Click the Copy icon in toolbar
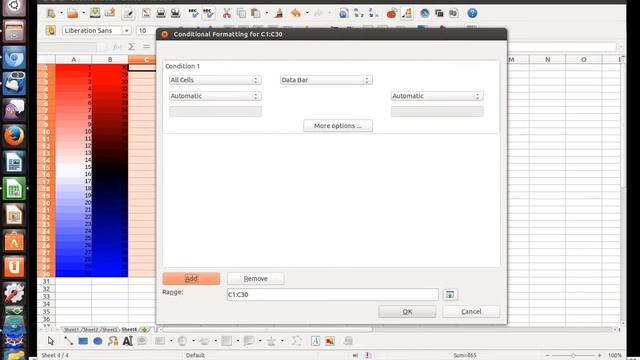The width and height of the screenshot is (640, 360). coord(241,13)
